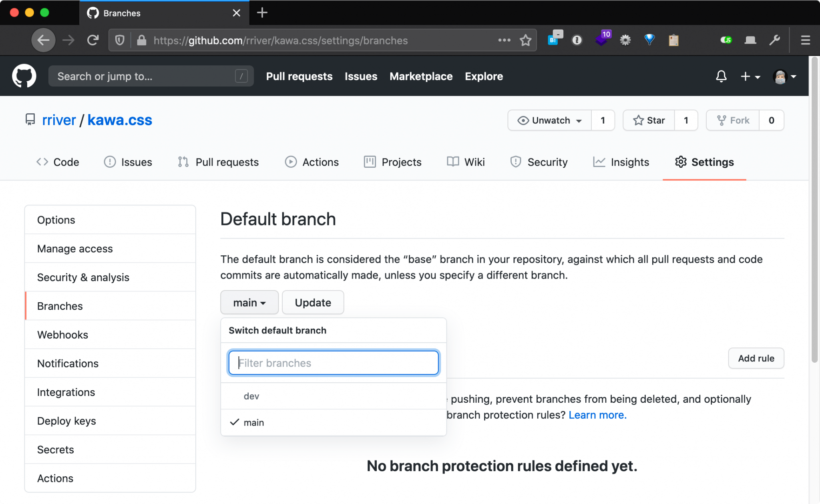Open the main default branch dropdown
The height and width of the screenshot is (504, 820).
click(249, 302)
